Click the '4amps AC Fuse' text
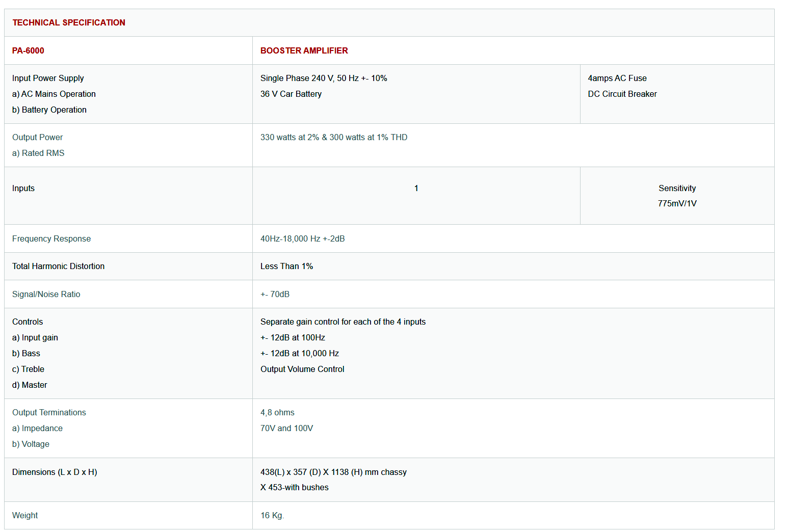 (x=617, y=78)
